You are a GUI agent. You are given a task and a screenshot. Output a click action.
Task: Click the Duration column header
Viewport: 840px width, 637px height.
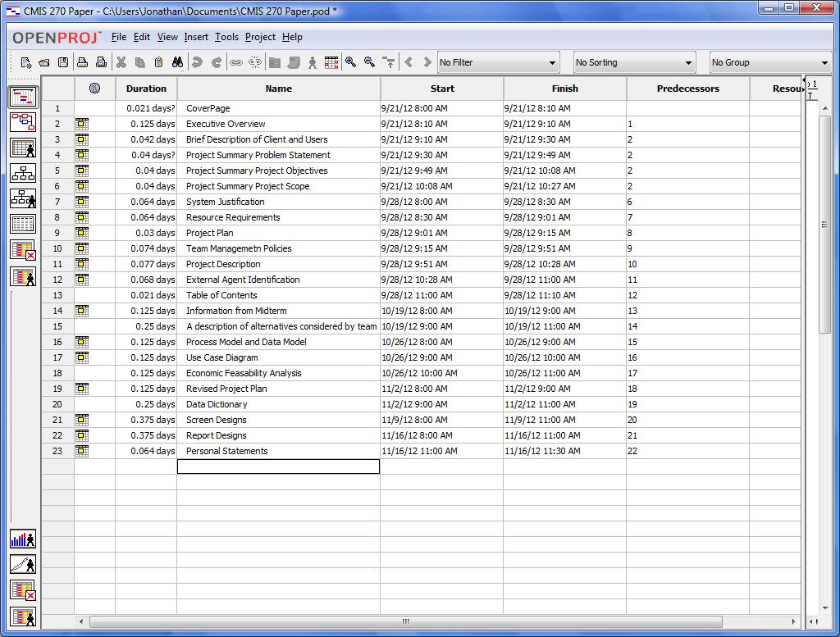(x=146, y=89)
